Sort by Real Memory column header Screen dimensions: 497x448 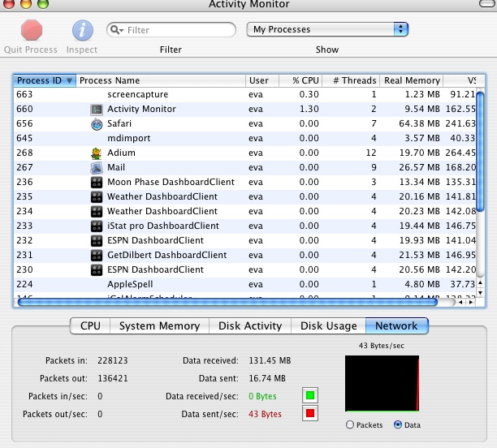coord(412,80)
